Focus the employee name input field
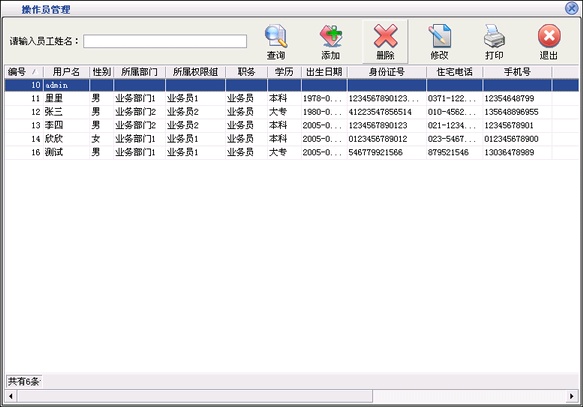 pyautogui.click(x=165, y=41)
